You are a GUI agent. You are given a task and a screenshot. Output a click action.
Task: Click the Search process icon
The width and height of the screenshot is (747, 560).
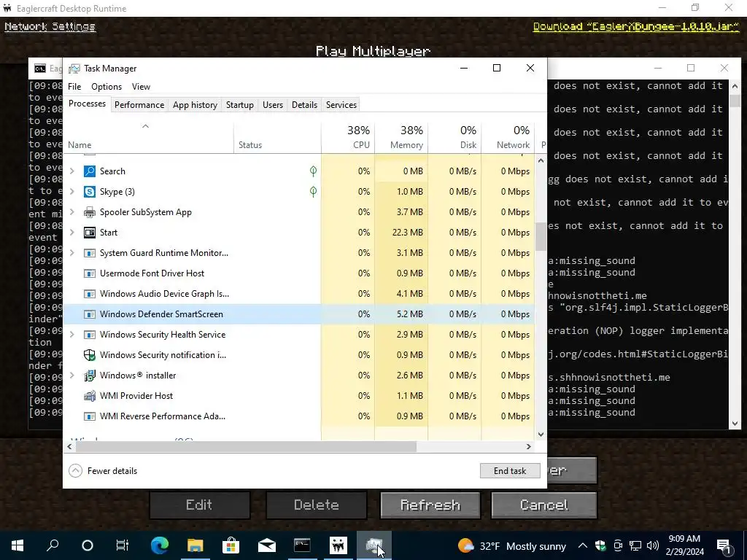tap(90, 171)
